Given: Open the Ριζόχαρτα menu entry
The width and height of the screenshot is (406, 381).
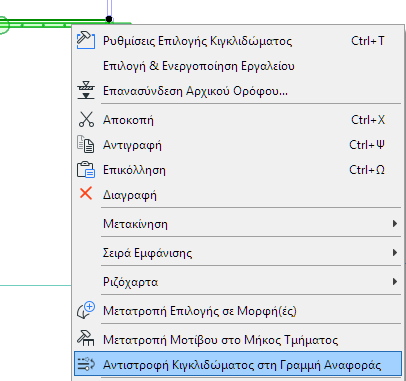Looking at the screenshot, I should pos(237,282).
